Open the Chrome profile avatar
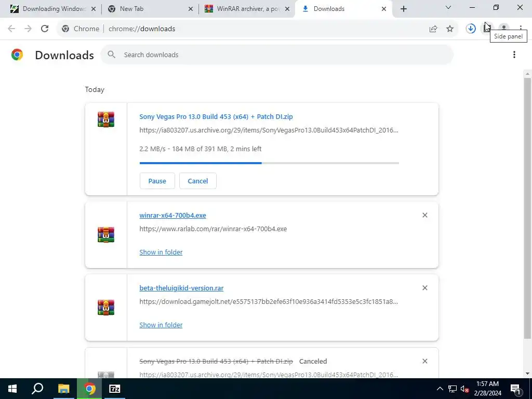The width and height of the screenshot is (532, 399). 504,28
